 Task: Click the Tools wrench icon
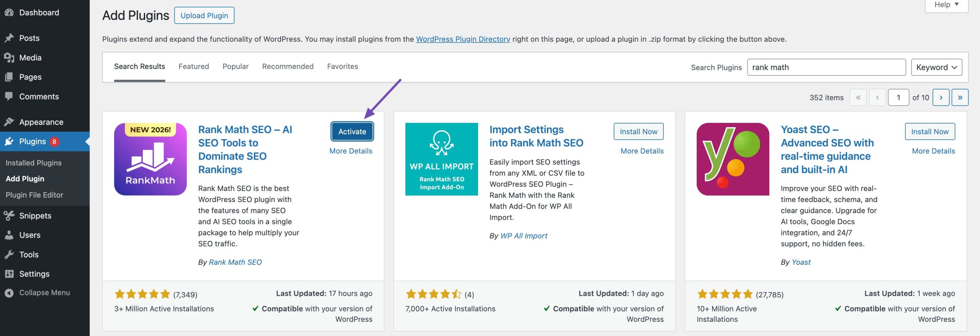9,254
